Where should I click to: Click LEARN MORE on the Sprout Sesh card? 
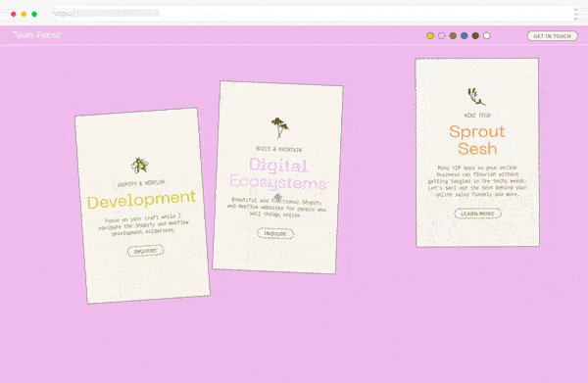(478, 214)
